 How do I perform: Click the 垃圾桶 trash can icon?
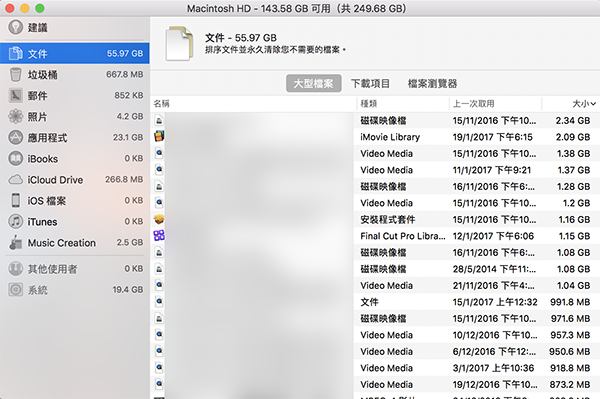click(15, 74)
